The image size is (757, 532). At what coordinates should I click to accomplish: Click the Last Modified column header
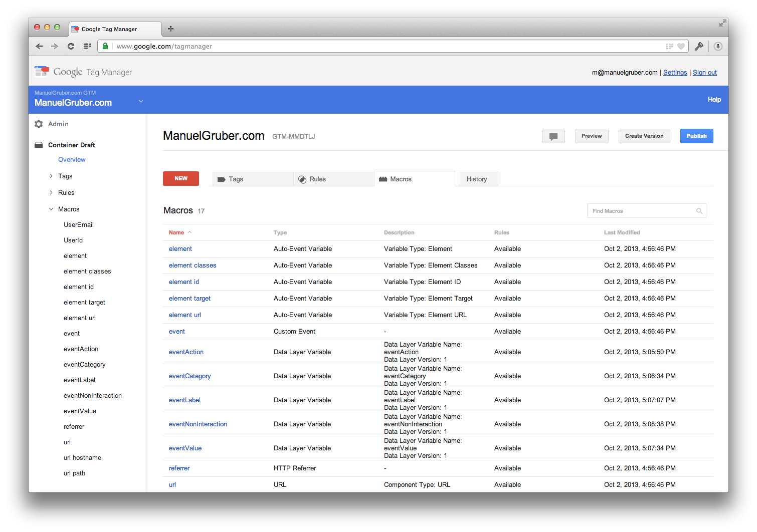[622, 232]
